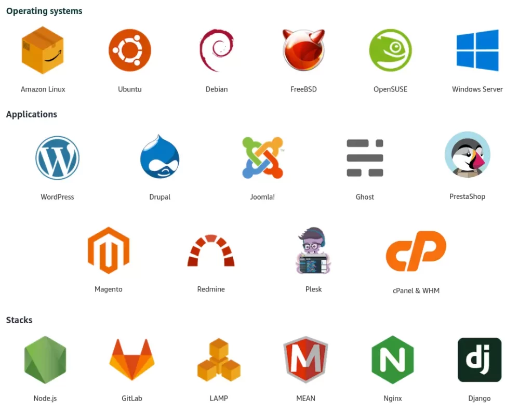Click the MEAN text label
The image size is (532, 411).
[305, 399]
